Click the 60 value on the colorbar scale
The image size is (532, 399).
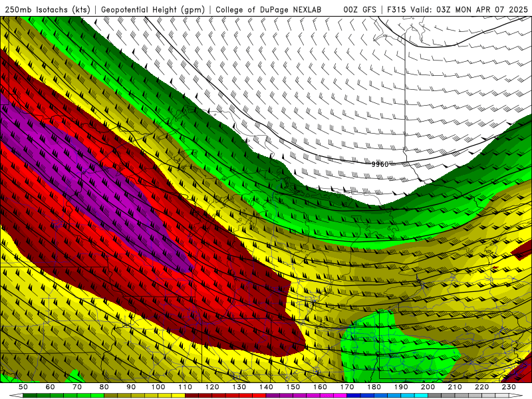tap(51, 387)
